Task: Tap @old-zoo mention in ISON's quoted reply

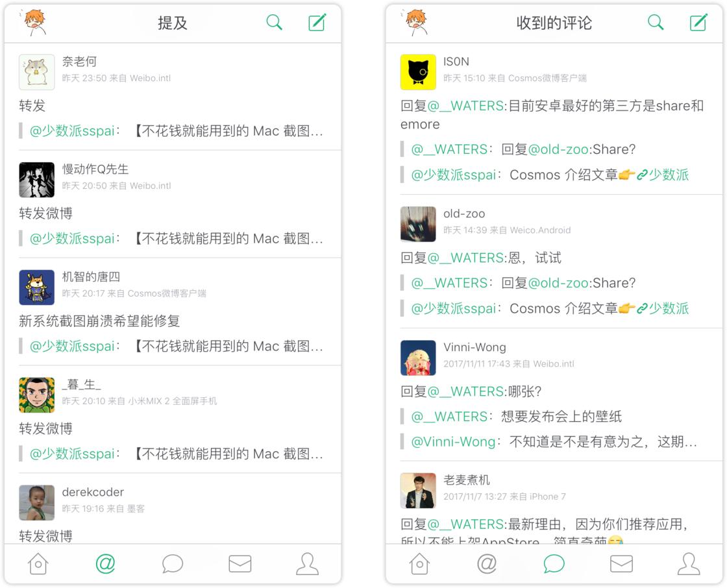Action: pyautogui.click(x=558, y=149)
